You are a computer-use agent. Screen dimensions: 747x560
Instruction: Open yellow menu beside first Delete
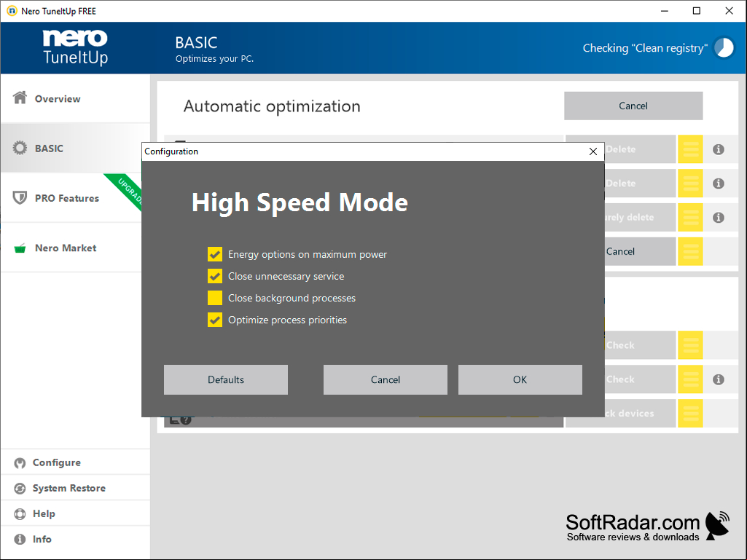(x=690, y=149)
